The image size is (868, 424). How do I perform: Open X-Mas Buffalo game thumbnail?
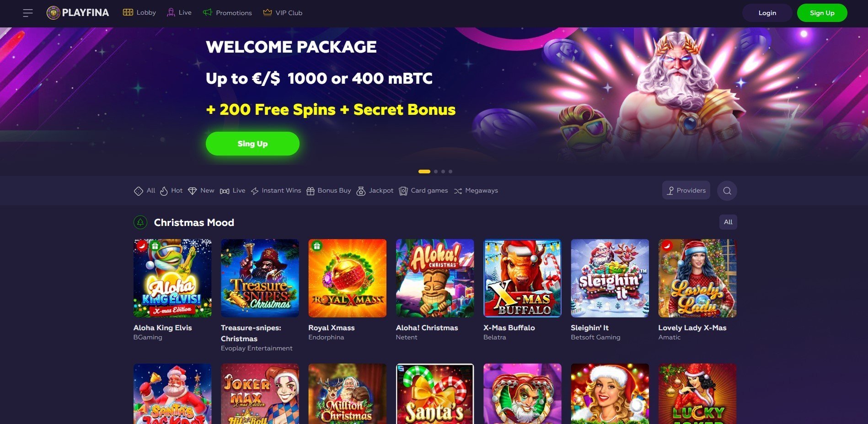[522, 278]
